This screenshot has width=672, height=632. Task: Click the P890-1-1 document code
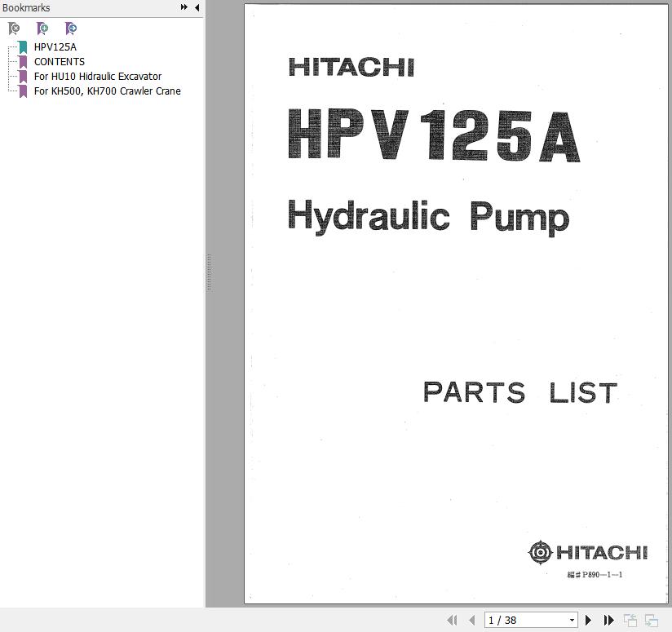coord(595,575)
